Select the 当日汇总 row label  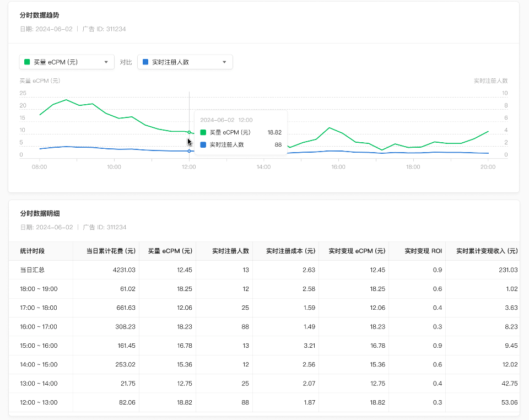point(33,270)
